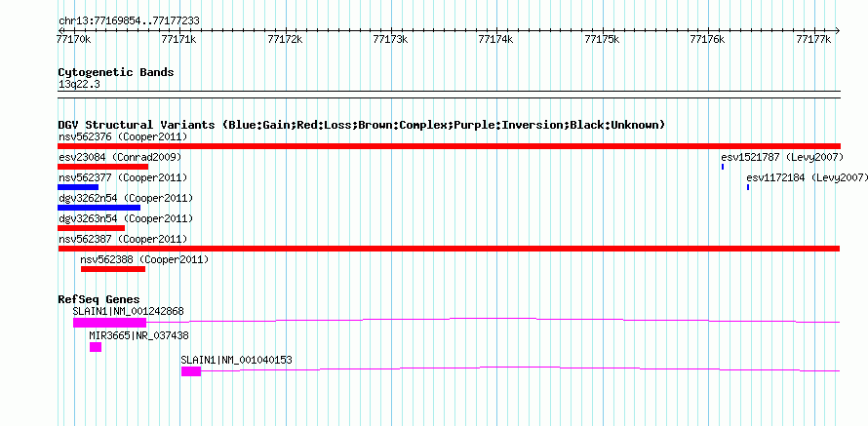Click the DGV Structural Variants track heading

click(362, 125)
